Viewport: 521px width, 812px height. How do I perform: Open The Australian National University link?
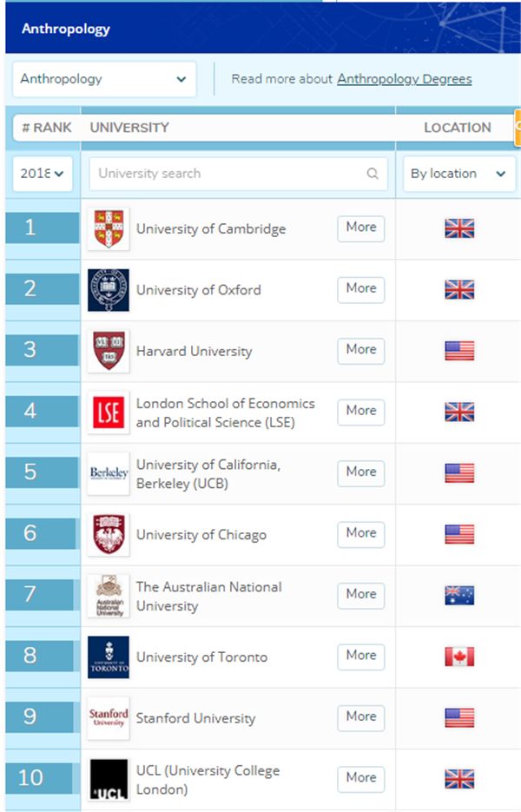pos(208,597)
